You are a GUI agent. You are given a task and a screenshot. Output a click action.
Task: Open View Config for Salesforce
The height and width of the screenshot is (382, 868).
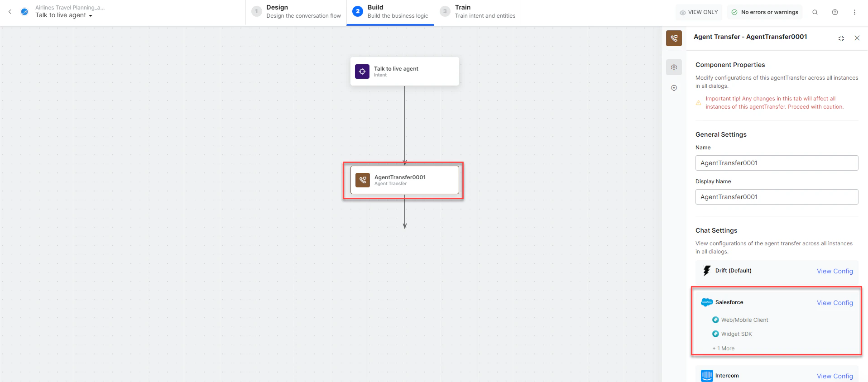tap(834, 303)
